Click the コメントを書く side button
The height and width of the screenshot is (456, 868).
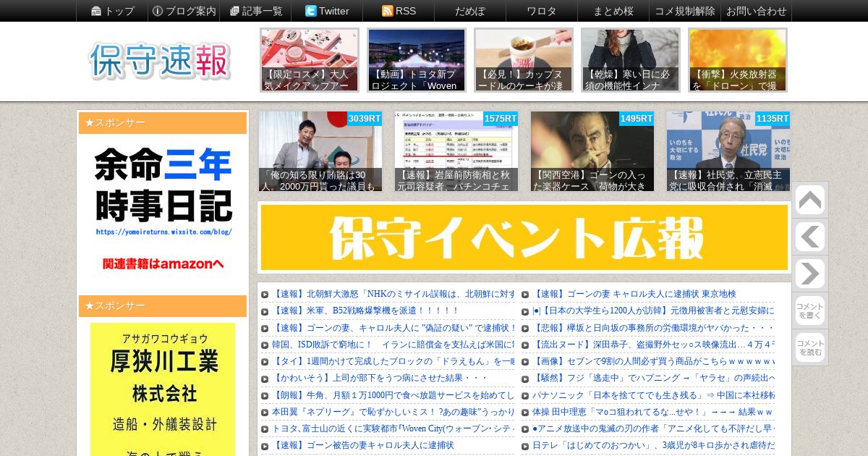coord(809,311)
